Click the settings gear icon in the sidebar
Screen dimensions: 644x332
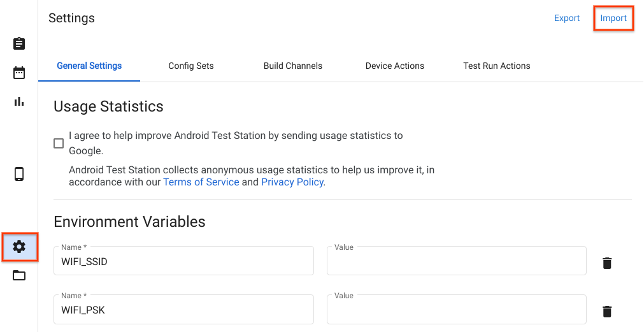[x=19, y=247]
